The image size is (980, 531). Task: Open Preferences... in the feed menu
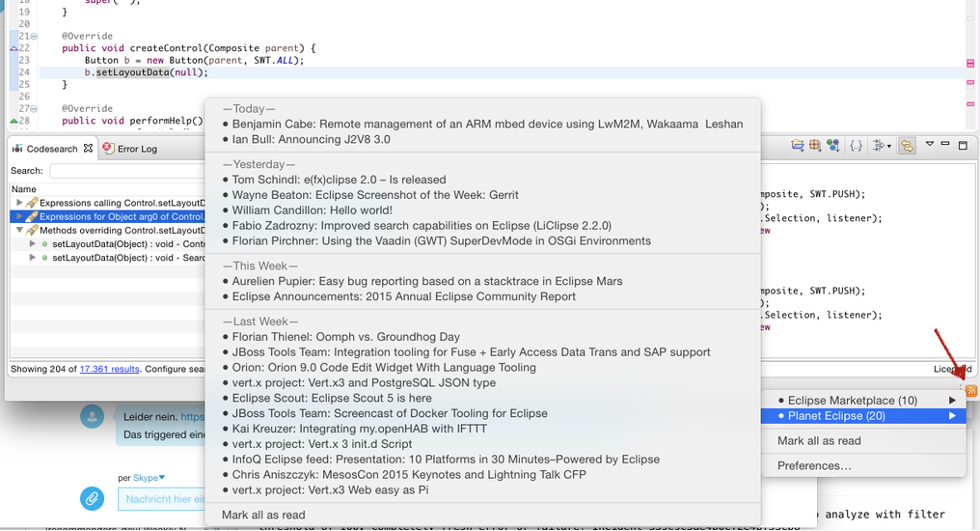(x=814, y=466)
